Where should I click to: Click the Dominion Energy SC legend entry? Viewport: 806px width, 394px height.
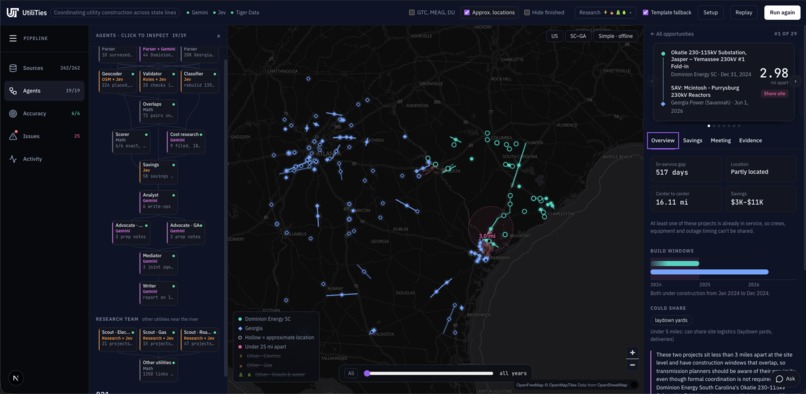266,319
